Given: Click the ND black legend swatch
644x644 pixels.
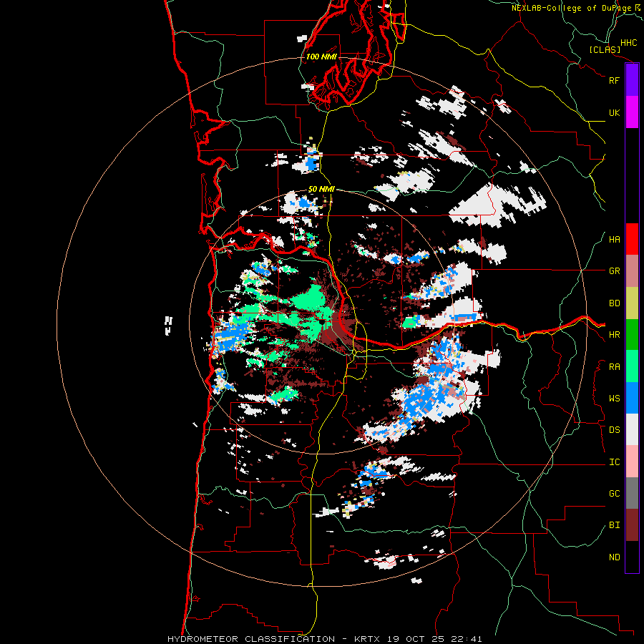Looking at the screenshot, I should [632, 557].
